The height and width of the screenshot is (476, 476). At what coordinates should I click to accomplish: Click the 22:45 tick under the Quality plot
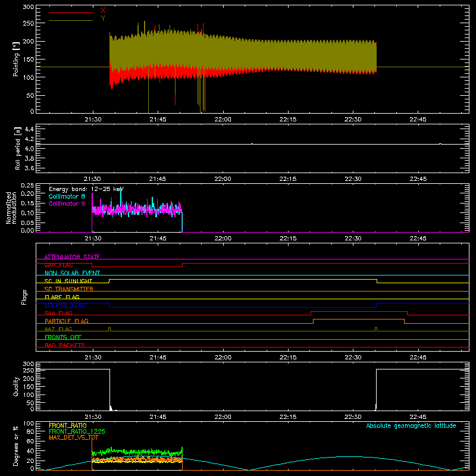pos(418,417)
